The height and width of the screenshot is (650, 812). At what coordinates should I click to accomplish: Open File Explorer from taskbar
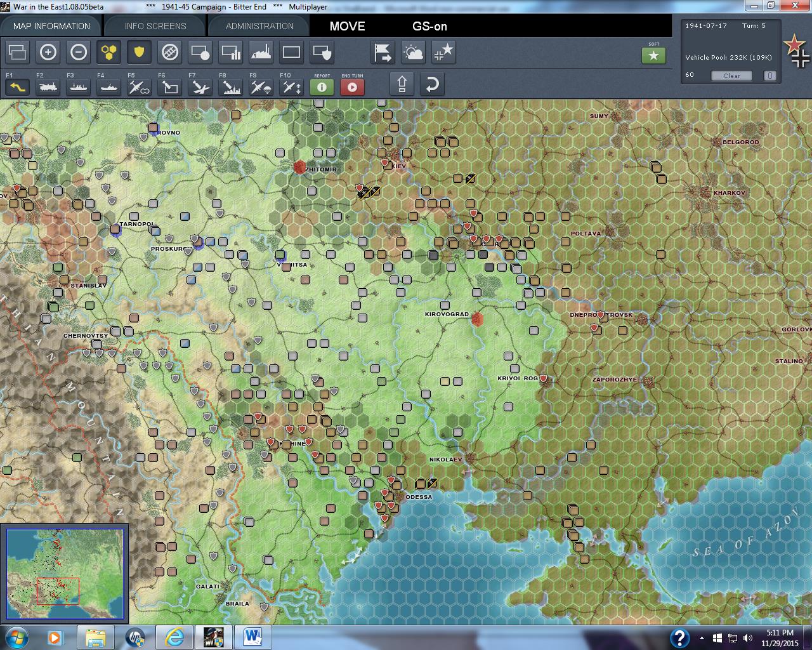(96, 637)
